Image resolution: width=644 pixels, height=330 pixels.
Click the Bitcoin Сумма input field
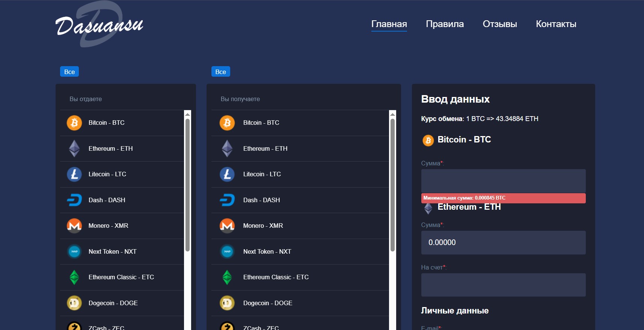point(503,181)
